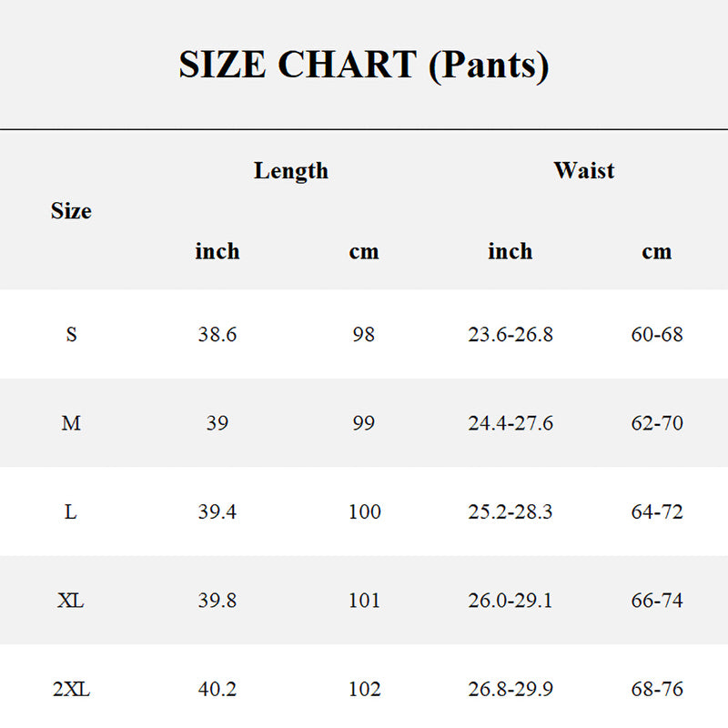Click the SIZE CHART (Pants) title

click(363, 66)
